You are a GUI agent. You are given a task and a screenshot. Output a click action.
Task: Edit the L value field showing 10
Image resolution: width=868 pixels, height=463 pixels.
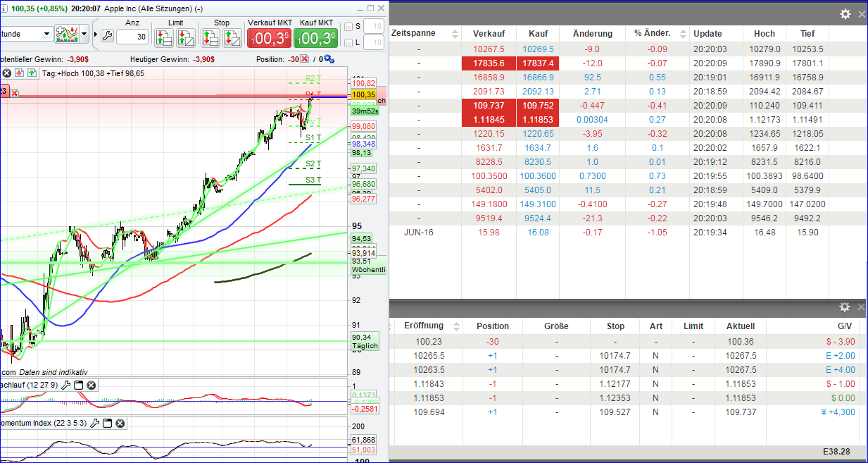coord(374,43)
